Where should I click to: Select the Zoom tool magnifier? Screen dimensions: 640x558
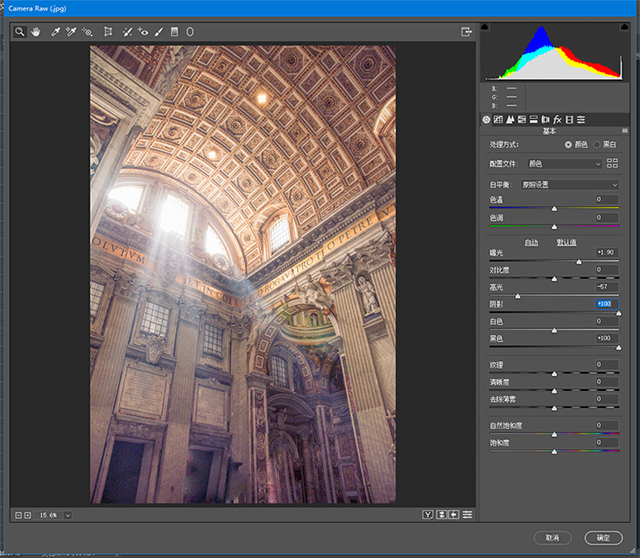click(19, 31)
